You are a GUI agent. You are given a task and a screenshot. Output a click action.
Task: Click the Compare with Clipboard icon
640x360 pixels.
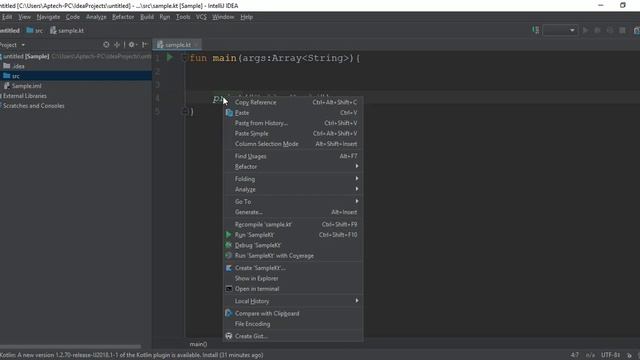(x=229, y=313)
